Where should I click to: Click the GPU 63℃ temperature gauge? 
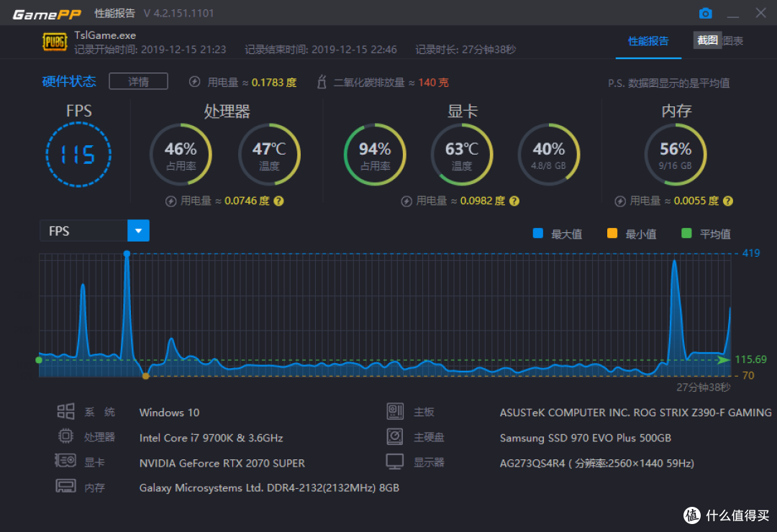point(462,155)
